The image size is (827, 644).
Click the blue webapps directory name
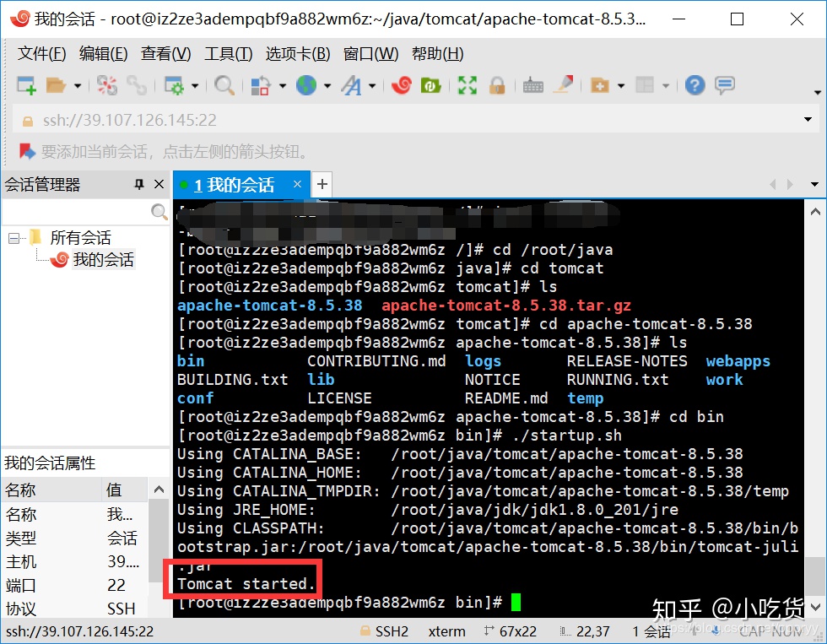[x=738, y=361]
